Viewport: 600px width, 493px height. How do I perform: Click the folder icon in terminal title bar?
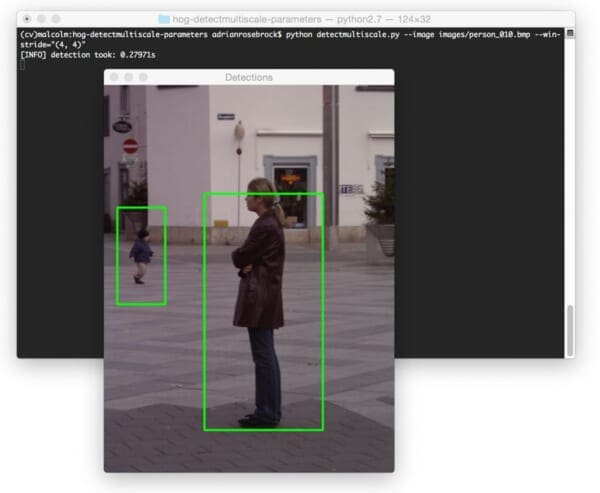click(164, 19)
